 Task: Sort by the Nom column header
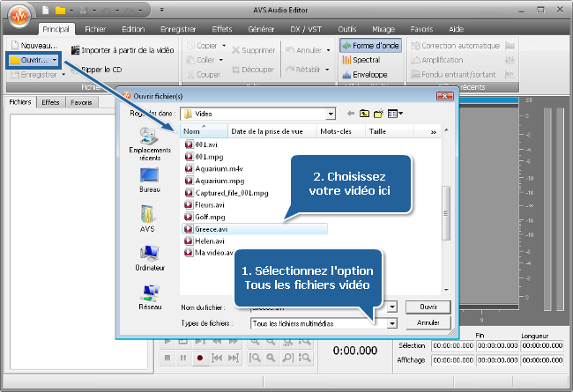tap(204, 131)
